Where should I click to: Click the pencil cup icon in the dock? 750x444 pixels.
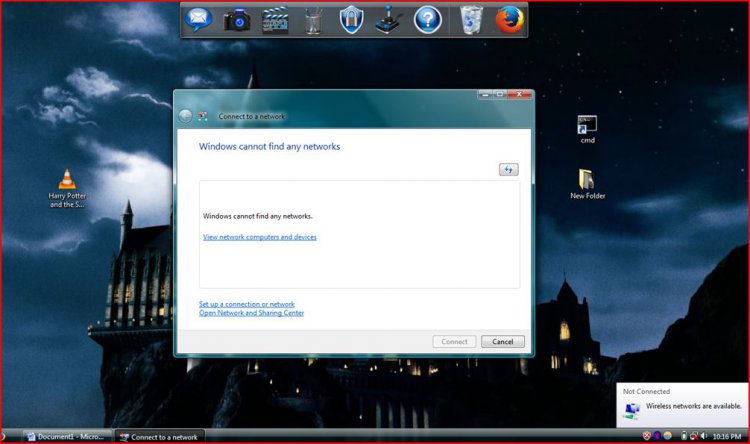[x=313, y=21]
